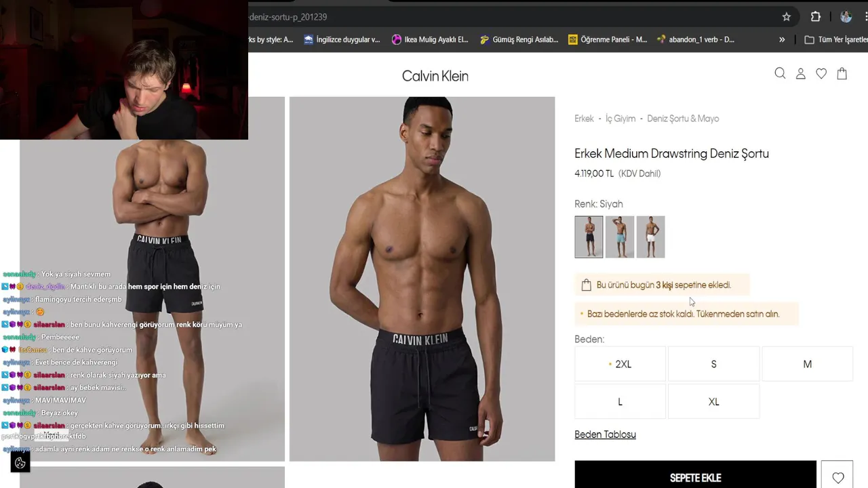Select the light blue shorts color swatch

pos(620,237)
